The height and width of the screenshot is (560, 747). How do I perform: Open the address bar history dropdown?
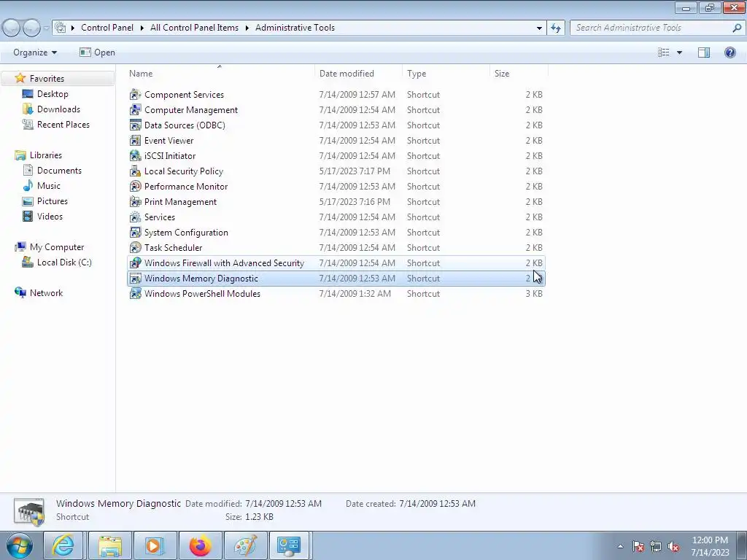pyautogui.click(x=539, y=28)
